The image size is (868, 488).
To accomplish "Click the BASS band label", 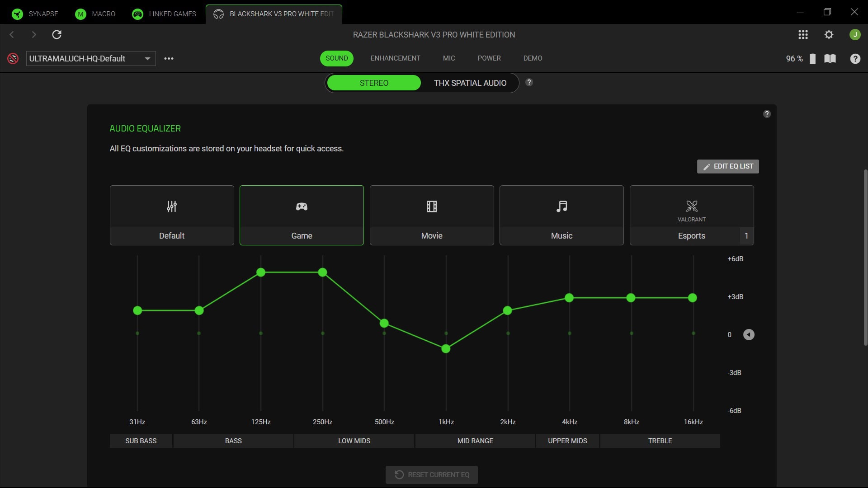I will click(x=233, y=441).
